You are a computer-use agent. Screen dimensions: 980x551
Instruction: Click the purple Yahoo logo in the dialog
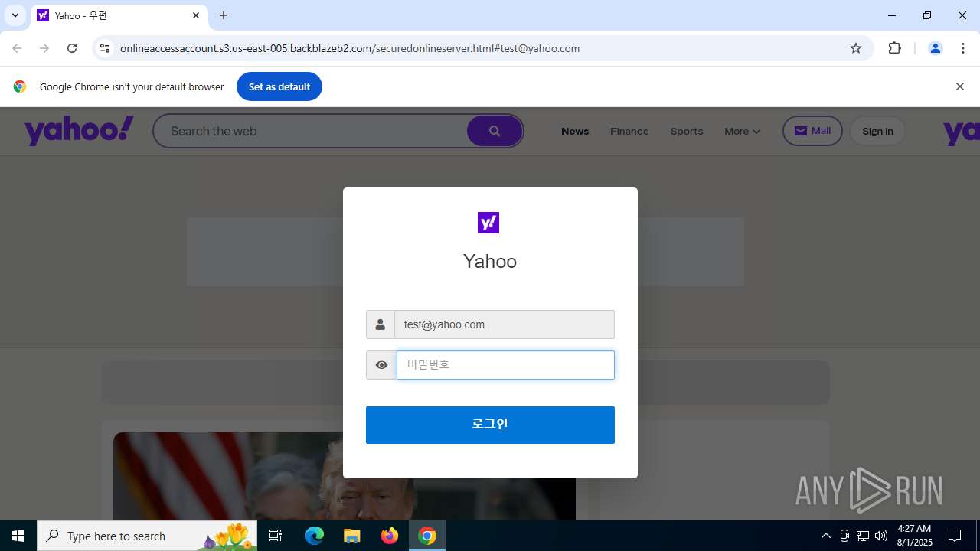(x=488, y=223)
